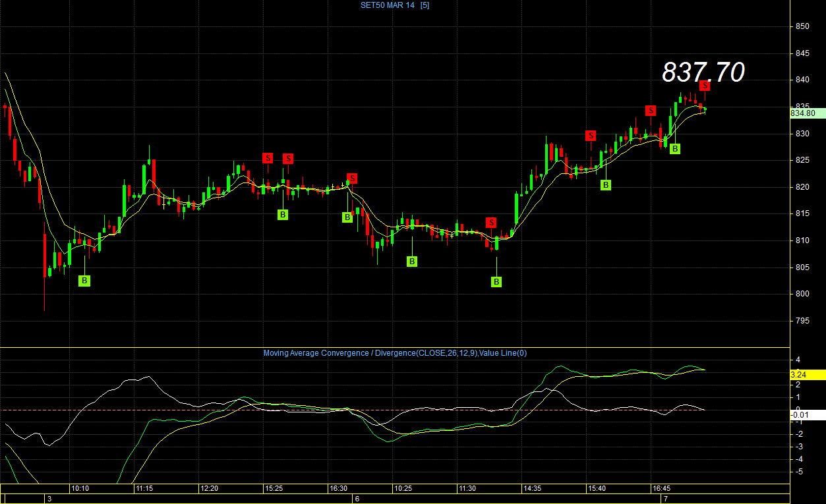Click the 845 price axis label

tap(802, 53)
